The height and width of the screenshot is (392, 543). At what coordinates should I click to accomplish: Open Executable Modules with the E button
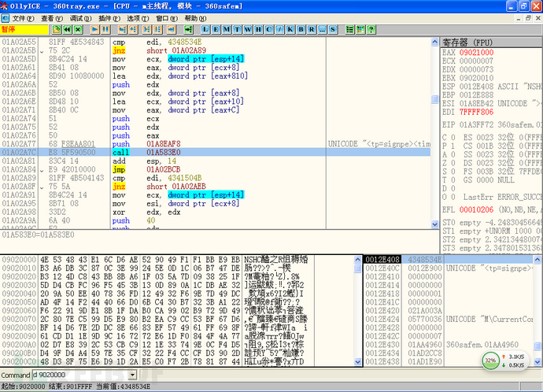216,29
